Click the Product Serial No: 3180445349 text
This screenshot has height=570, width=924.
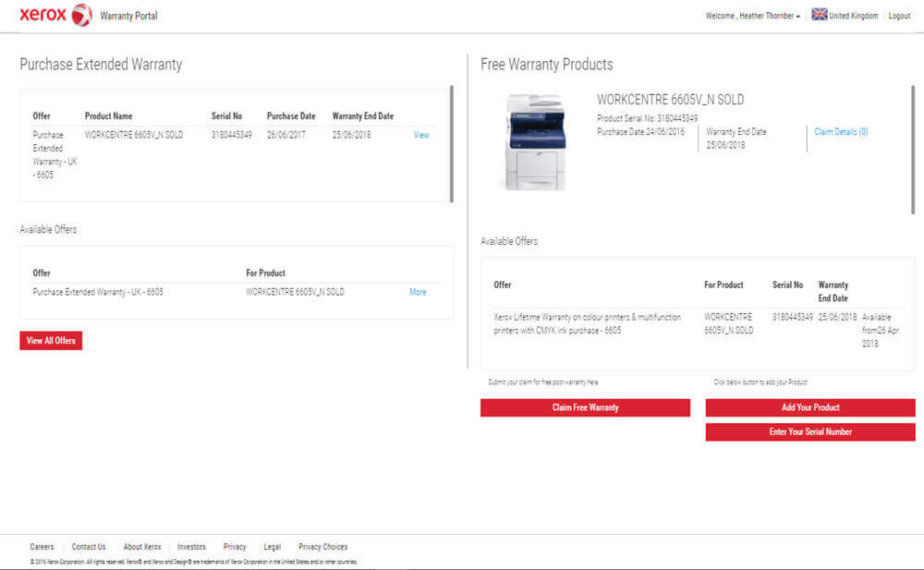pyautogui.click(x=647, y=118)
